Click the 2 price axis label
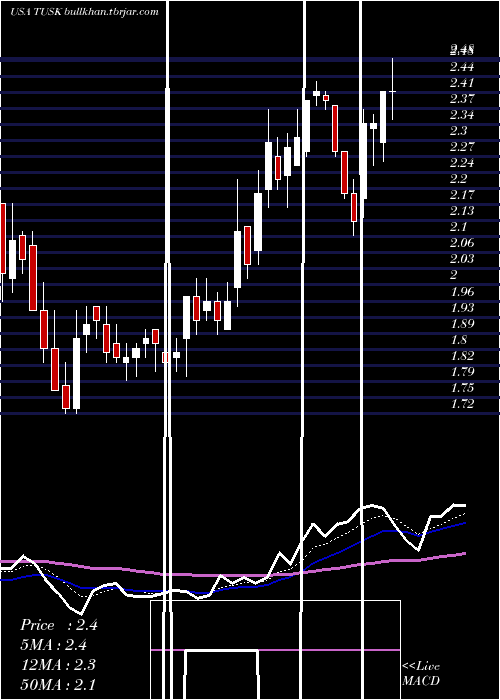 (454, 275)
